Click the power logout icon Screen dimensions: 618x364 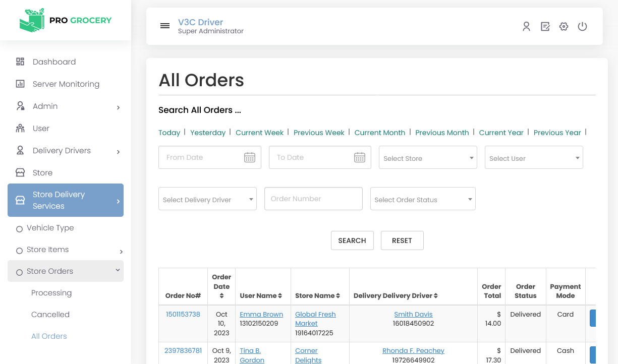(x=582, y=27)
